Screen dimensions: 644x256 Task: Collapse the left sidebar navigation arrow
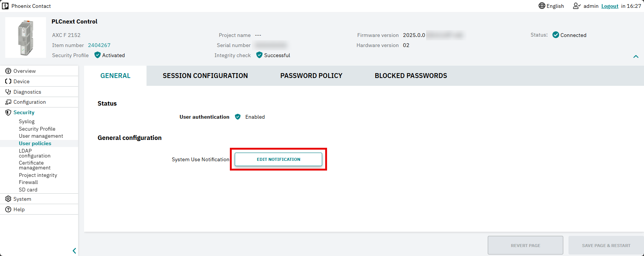coord(74,251)
